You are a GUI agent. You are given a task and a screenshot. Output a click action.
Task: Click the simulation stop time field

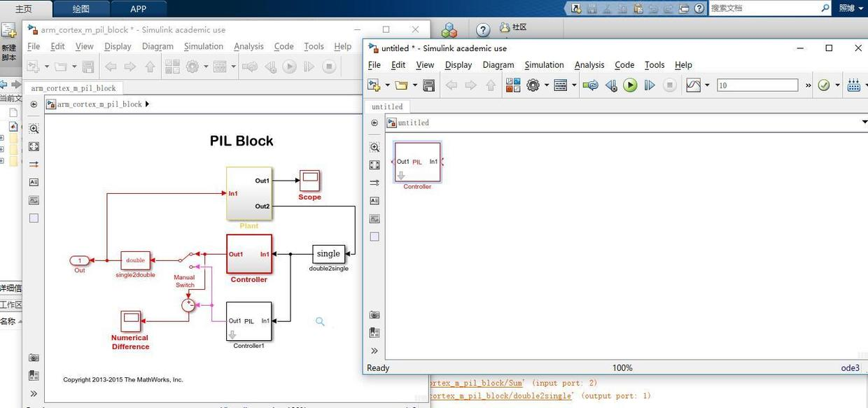757,85
